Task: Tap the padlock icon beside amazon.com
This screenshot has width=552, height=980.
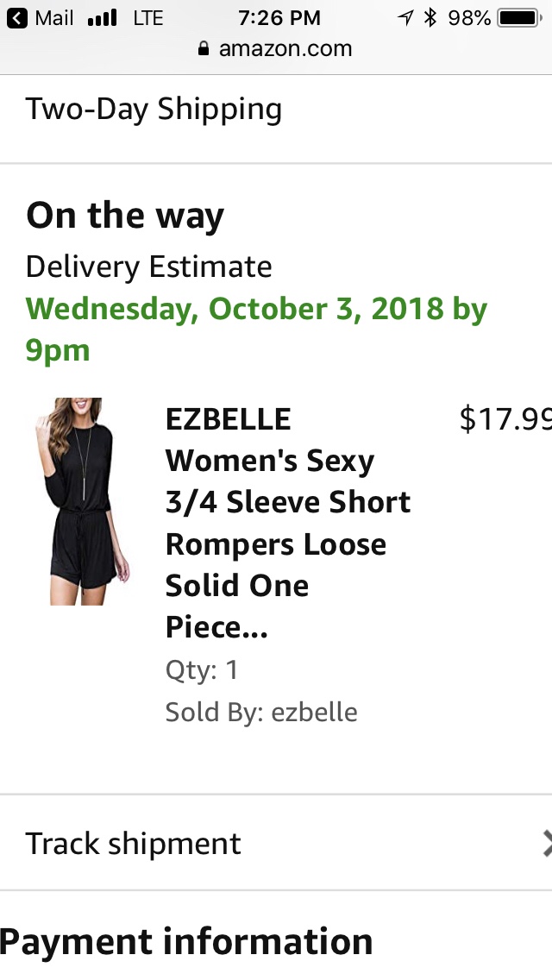Action: (204, 49)
